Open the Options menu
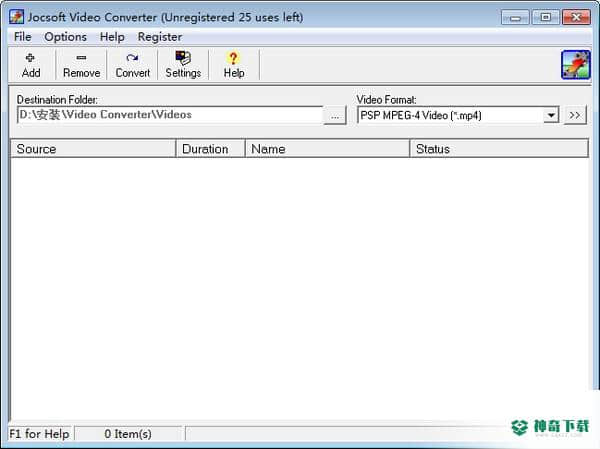The height and width of the screenshot is (449, 600). tap(65, 37)
